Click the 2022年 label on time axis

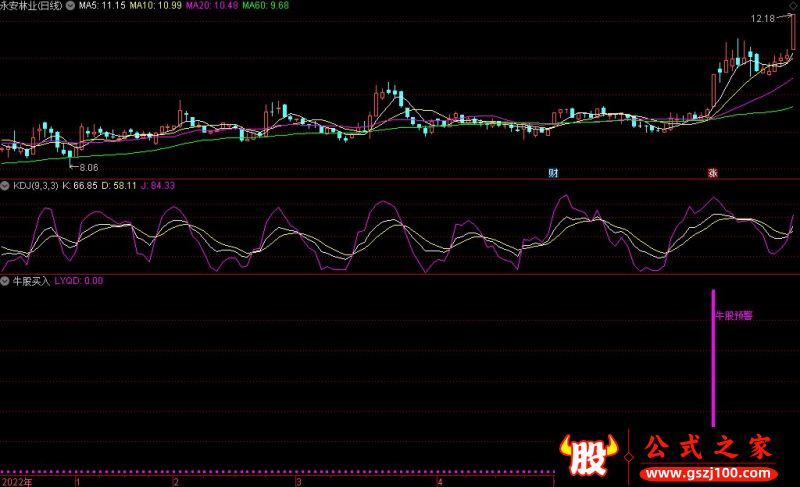pos(16,481)
